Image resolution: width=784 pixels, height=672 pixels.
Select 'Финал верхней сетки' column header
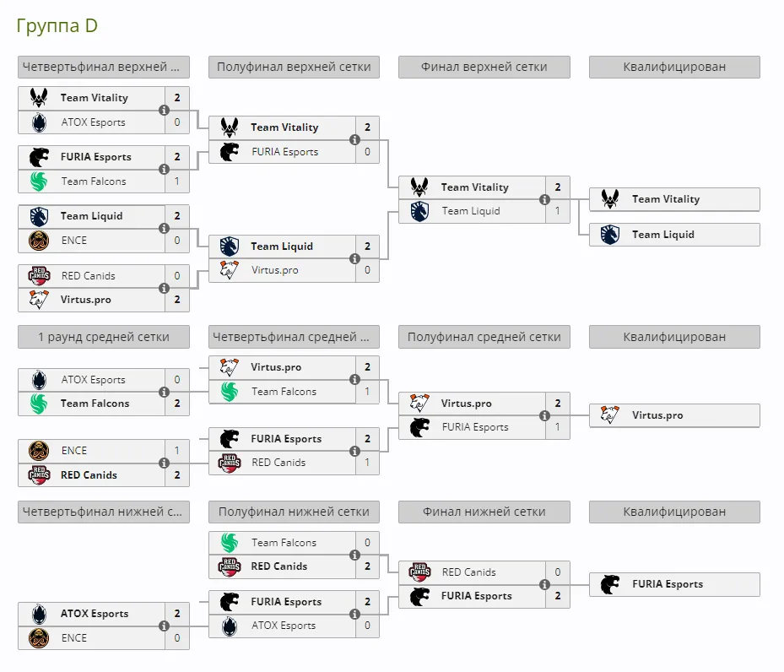click(484, 67)
